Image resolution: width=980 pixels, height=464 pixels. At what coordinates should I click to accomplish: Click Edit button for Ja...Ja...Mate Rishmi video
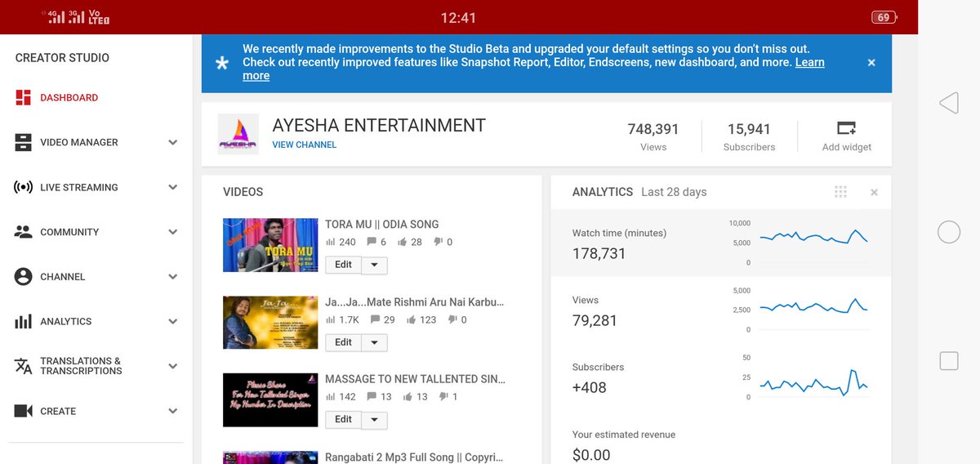coord(343,342)
